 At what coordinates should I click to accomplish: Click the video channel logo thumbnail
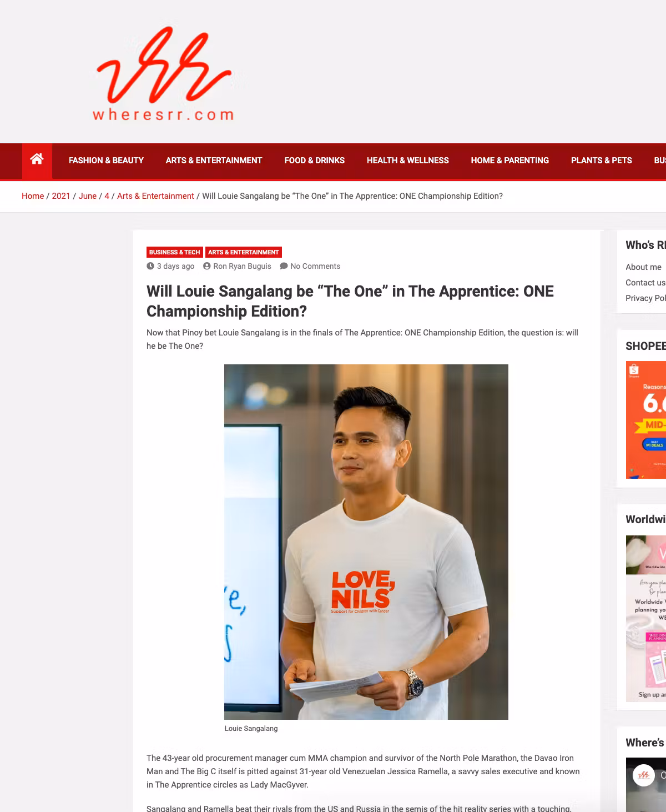[644, 775]
